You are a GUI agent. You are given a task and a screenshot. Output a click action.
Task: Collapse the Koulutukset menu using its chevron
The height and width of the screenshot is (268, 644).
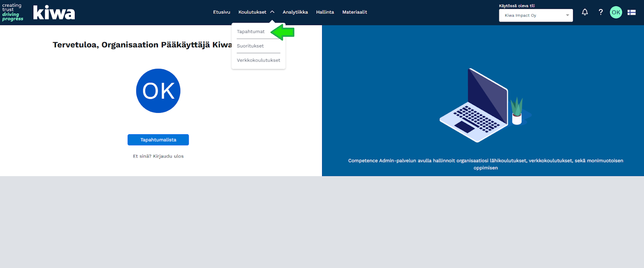272,12
